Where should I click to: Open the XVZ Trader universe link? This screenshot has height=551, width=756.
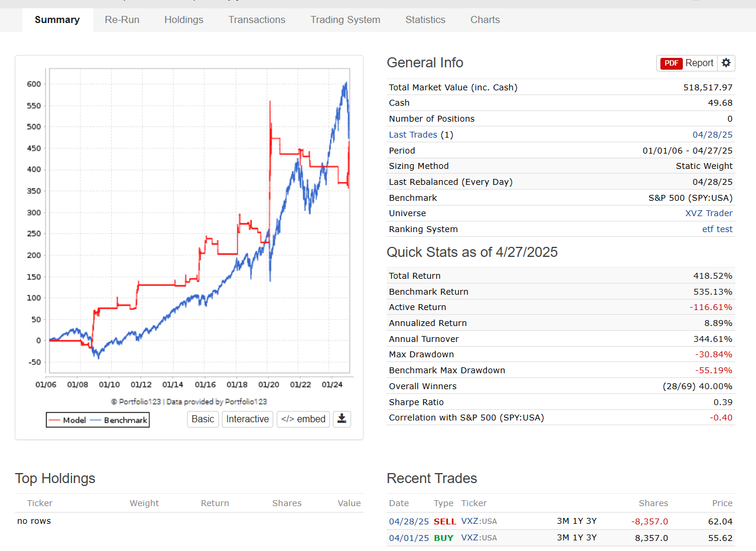pyautogui.click(x=709, y=213)
